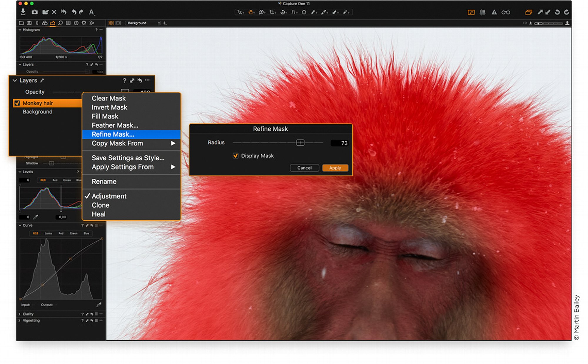Click the Apply button in Refine Mask
The width and height of the screenshot is (588, 364).
tap(335, 168)
